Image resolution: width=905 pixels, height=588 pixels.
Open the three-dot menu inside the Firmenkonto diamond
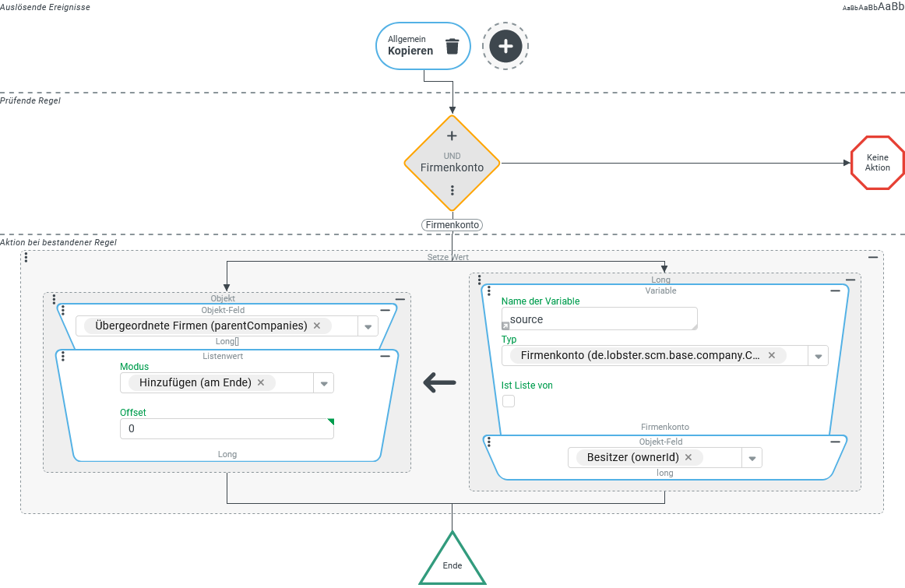452,191
